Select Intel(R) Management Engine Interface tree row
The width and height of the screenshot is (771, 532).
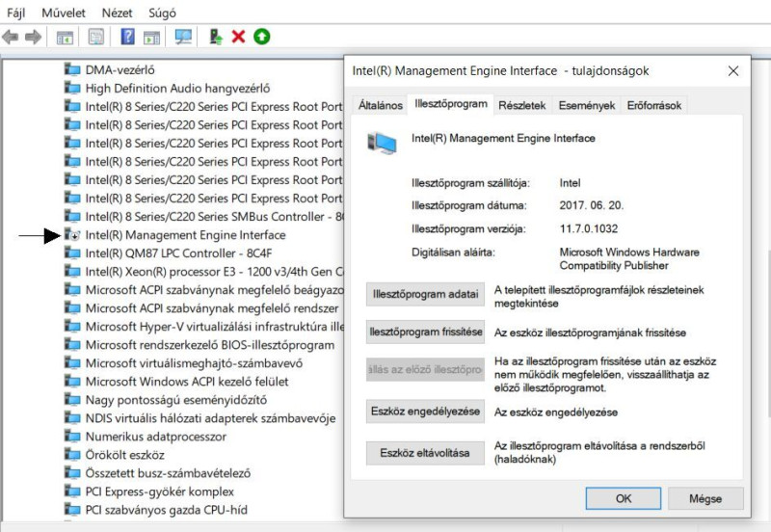175,234
